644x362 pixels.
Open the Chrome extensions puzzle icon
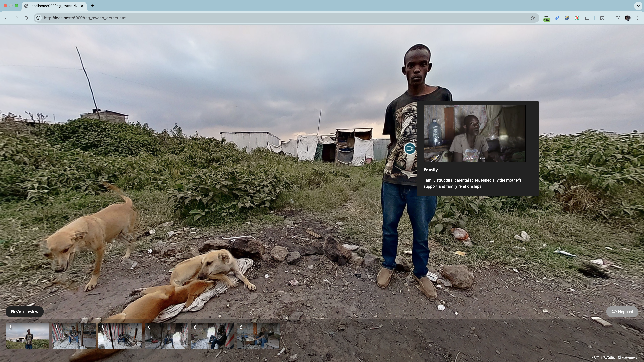(x=587, y=18)
